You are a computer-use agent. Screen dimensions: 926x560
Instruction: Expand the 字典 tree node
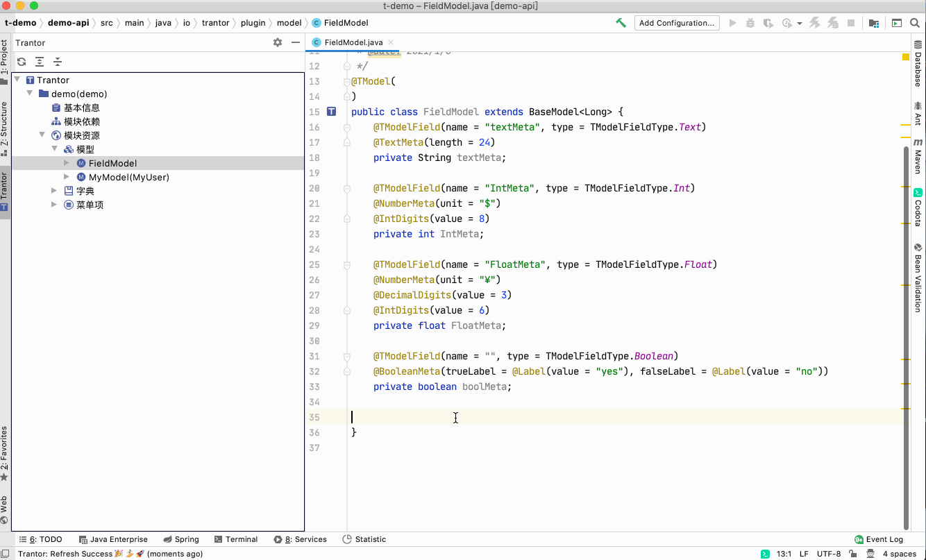click(x=54, y=191)
